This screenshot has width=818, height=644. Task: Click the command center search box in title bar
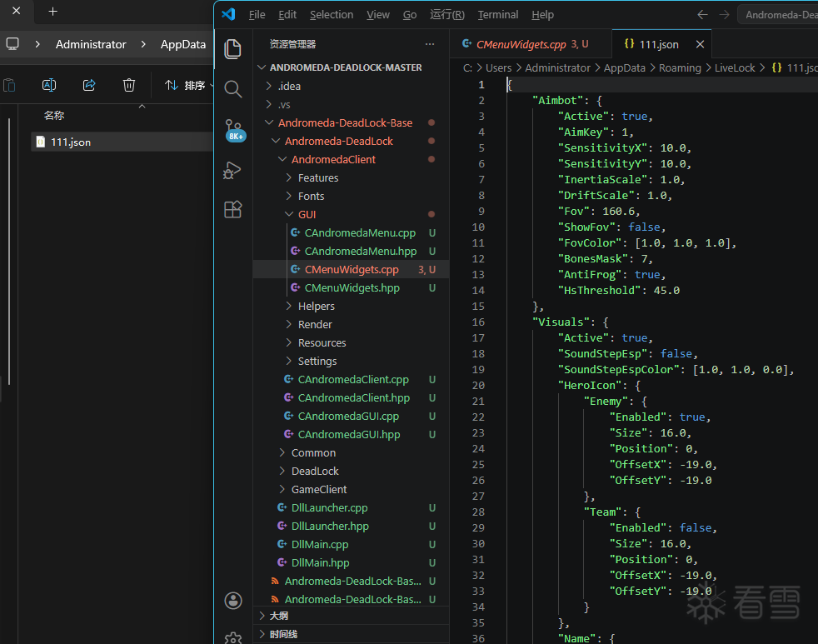[778, 15]
